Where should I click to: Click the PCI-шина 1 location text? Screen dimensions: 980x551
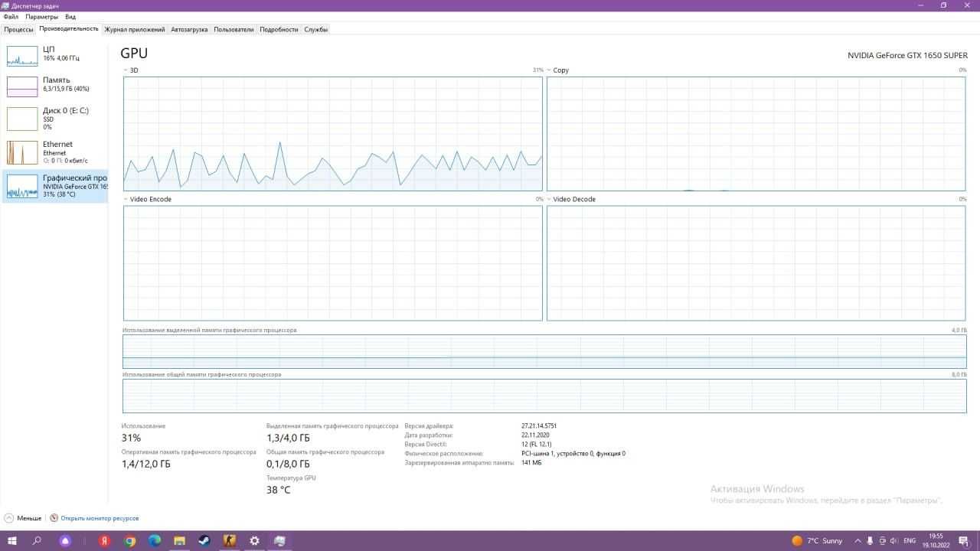click(573, 453)
